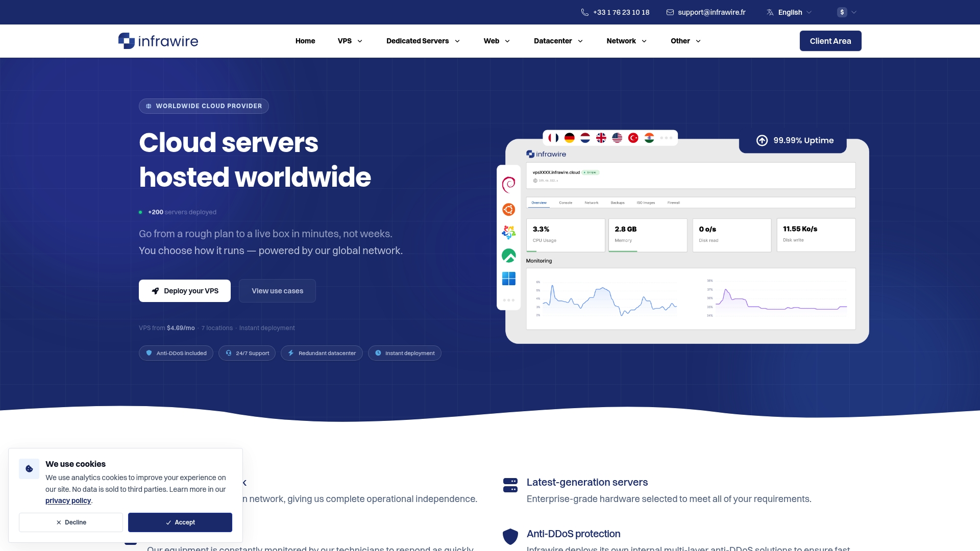Click the infrawire logo in header
This screenshot has width=980, height=551.
coord(158,41)
